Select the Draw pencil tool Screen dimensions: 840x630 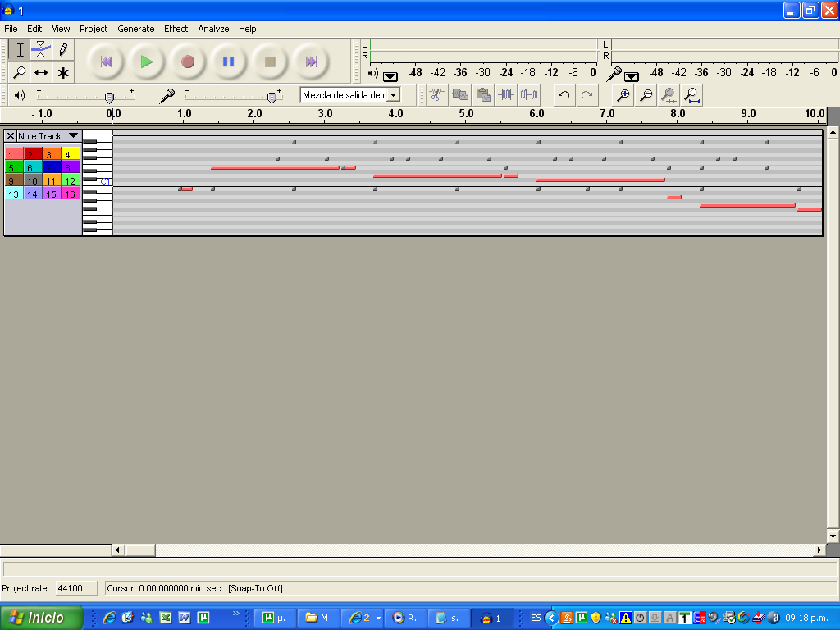[x=63, y=50]
